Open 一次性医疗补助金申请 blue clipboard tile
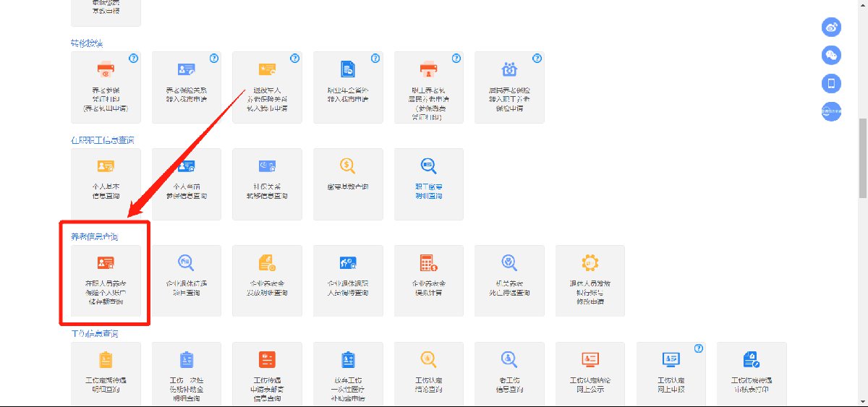 [348, 374]
